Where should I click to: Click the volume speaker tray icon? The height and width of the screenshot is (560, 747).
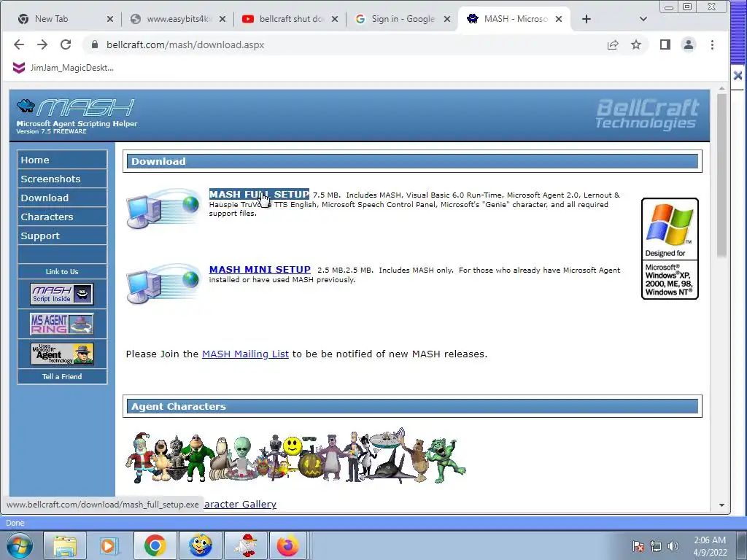click(x=673, y=546)
